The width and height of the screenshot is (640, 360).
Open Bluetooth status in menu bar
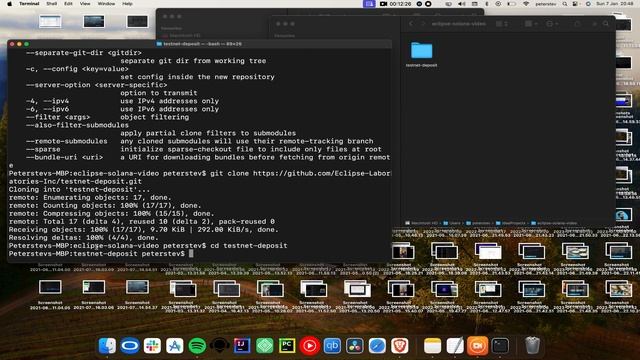(x=487, y=4)
